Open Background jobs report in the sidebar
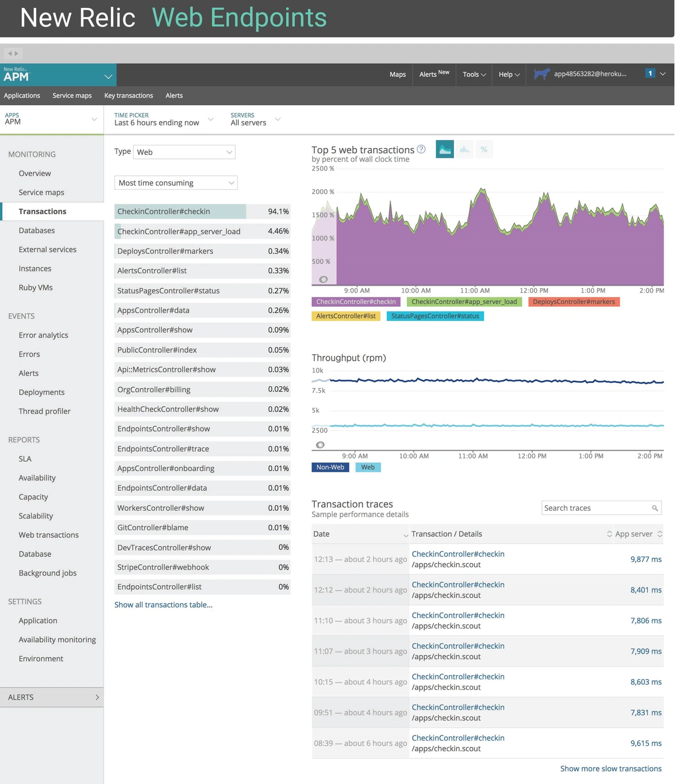This screenshot has width=676, height=784. coord(47,573)
